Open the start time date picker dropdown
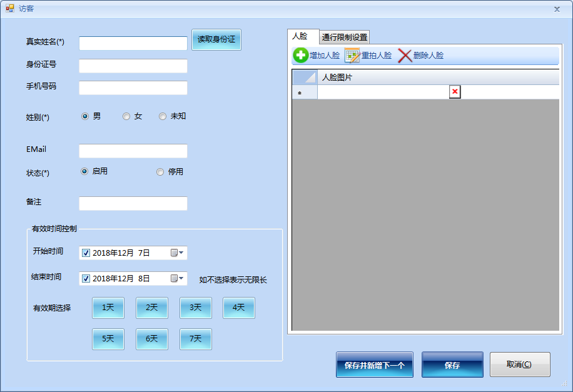 click(177, 253)
